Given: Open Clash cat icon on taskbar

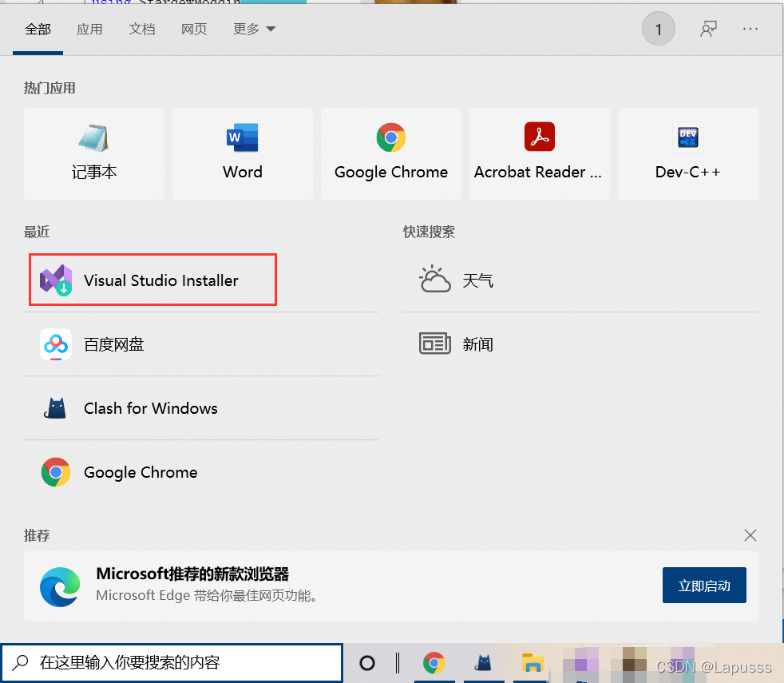Looking at the screenshot, I should coord(483,663).
